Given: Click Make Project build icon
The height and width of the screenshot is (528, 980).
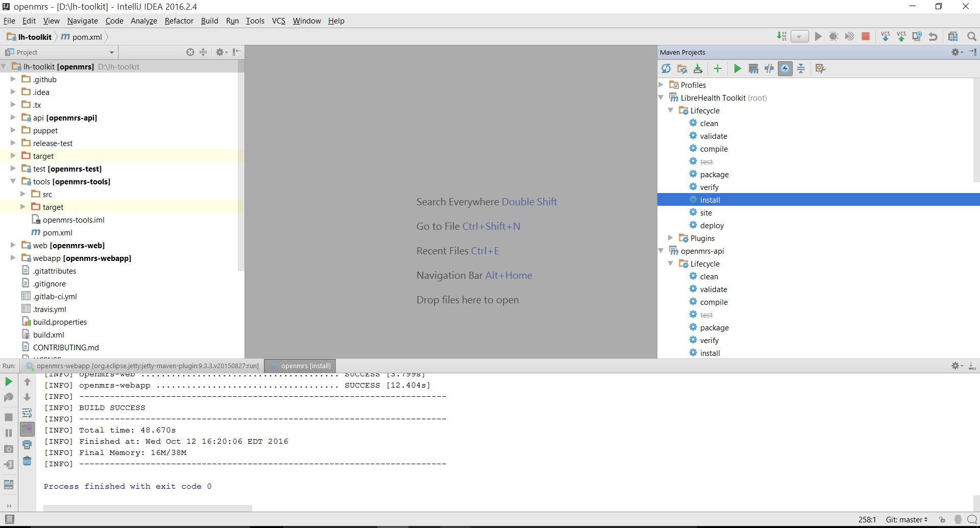Looking at the screenshot, I should (781, 36).
